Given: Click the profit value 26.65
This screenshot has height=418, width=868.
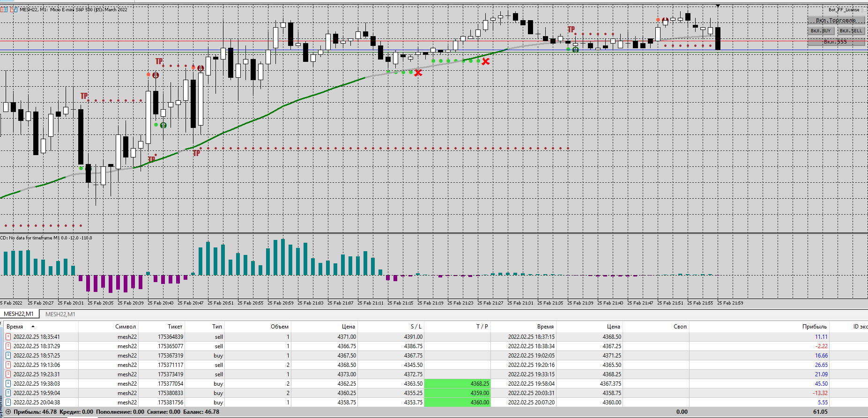Looking at the screenshot, I should [821, 365].
